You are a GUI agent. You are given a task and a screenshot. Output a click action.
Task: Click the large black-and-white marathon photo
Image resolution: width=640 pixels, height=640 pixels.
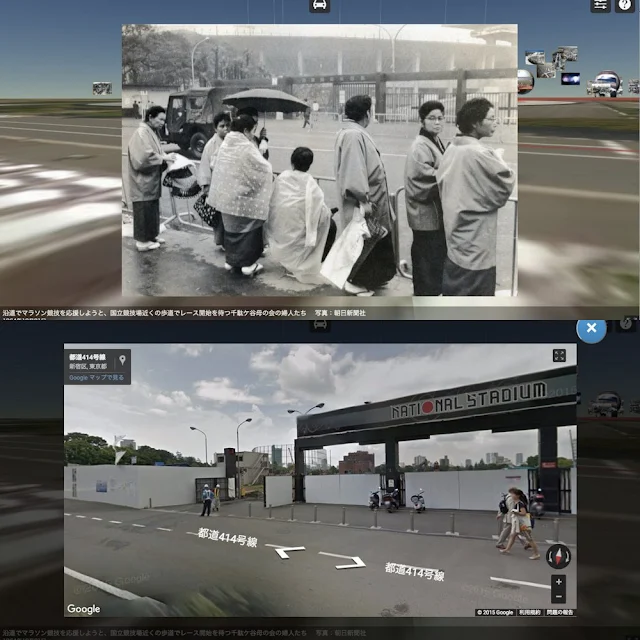tap(320, 160)
